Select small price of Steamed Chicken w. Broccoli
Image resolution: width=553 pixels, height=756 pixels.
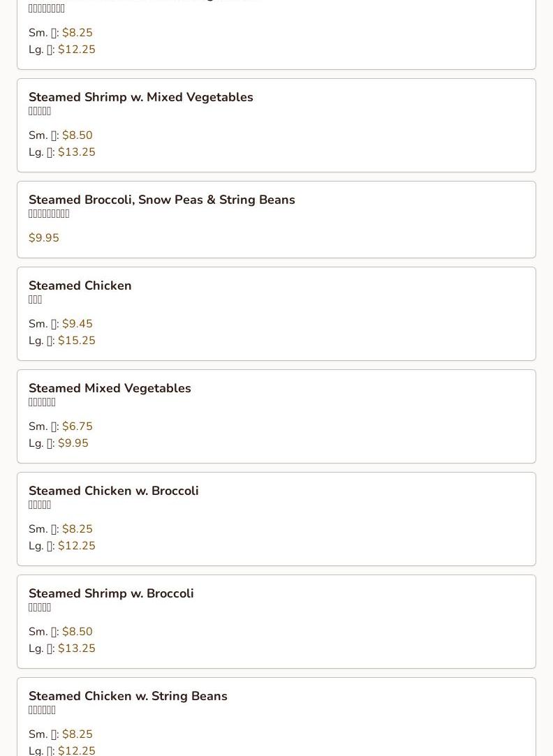click(x=77, y=529)
